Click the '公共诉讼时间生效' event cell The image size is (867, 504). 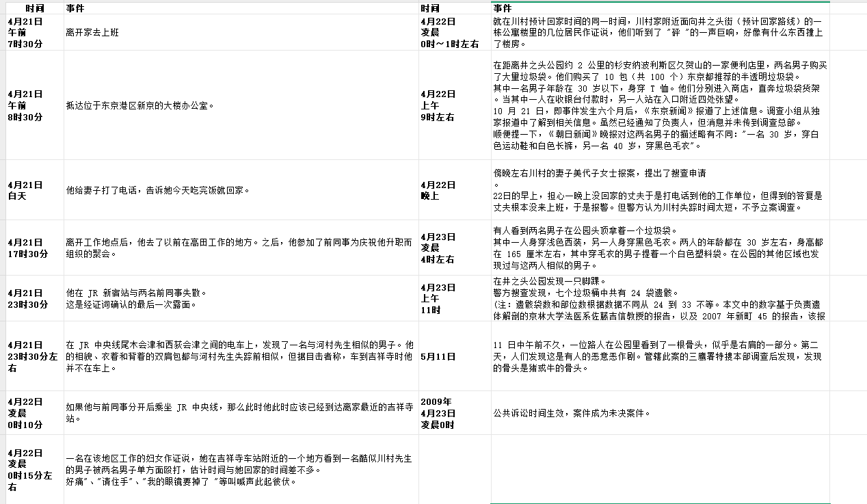coord(660,413)
